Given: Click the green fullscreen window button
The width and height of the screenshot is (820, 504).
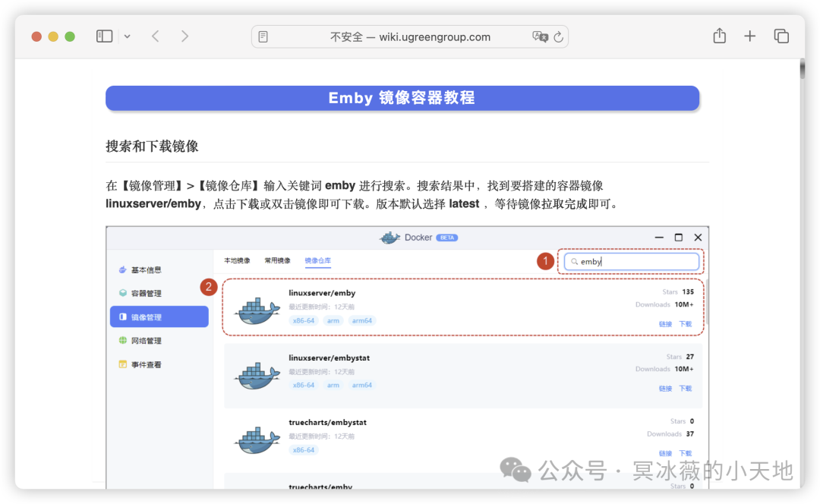Looking at the screenshot, I should [x=70, y=36].
